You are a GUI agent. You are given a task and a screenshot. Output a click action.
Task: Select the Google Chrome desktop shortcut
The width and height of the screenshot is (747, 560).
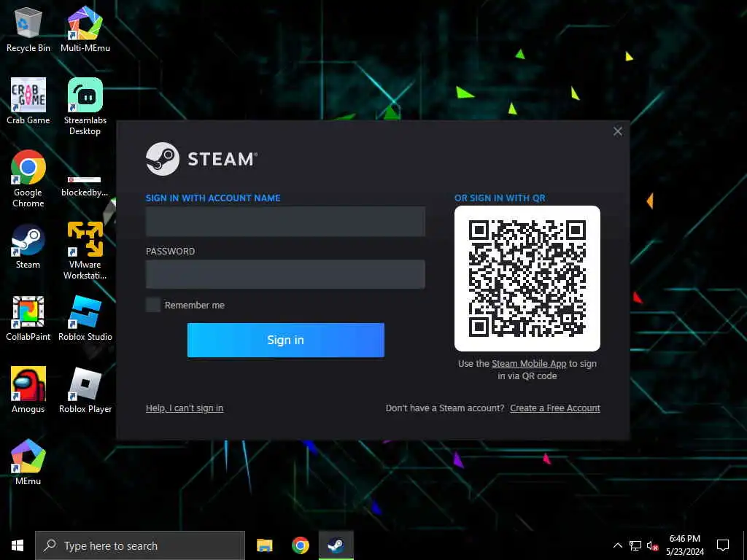(28, 179)
